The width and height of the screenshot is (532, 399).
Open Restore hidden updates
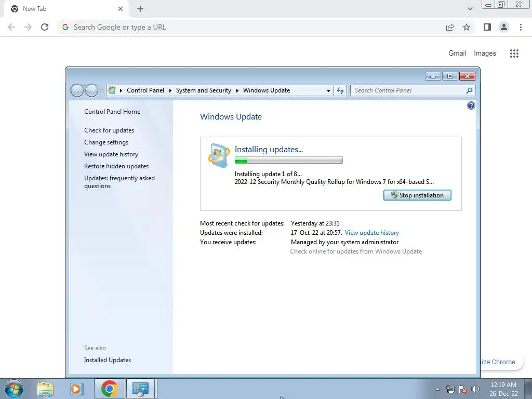click(x=116, y=166)
